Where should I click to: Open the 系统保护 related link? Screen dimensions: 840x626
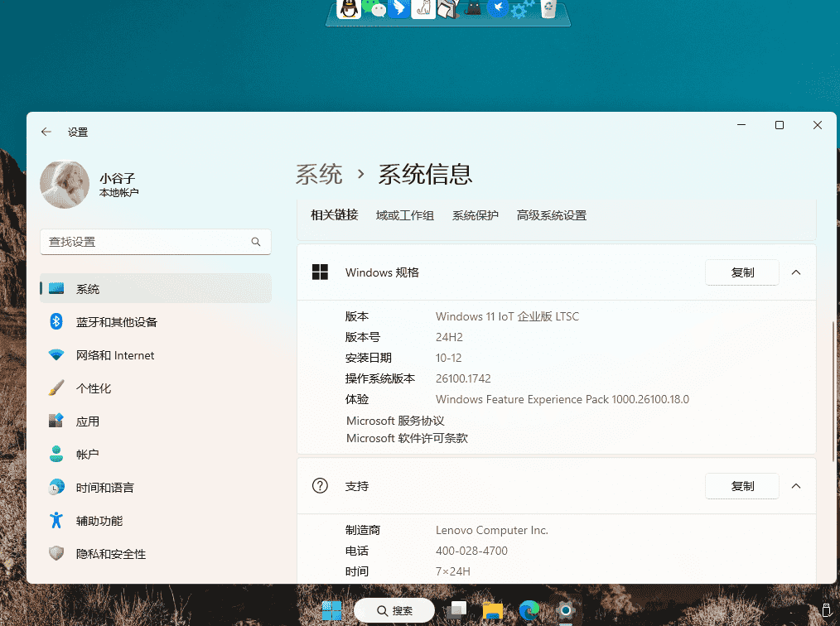click(x=476, y=215)
